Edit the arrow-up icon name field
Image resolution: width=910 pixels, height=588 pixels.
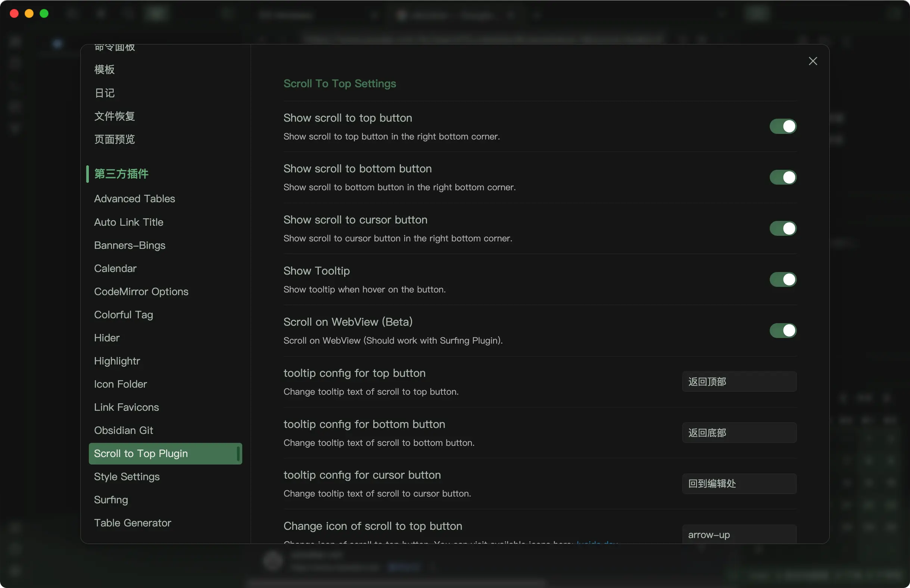739,535
